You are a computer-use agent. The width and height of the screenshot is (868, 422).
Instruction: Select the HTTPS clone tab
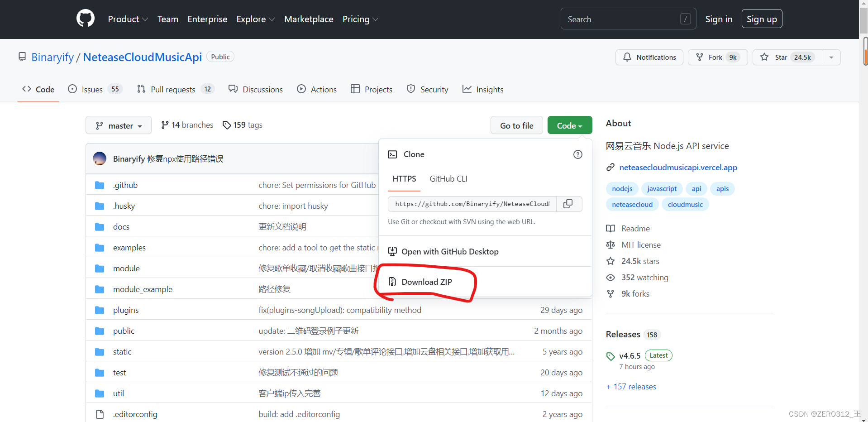click(404, 179)
